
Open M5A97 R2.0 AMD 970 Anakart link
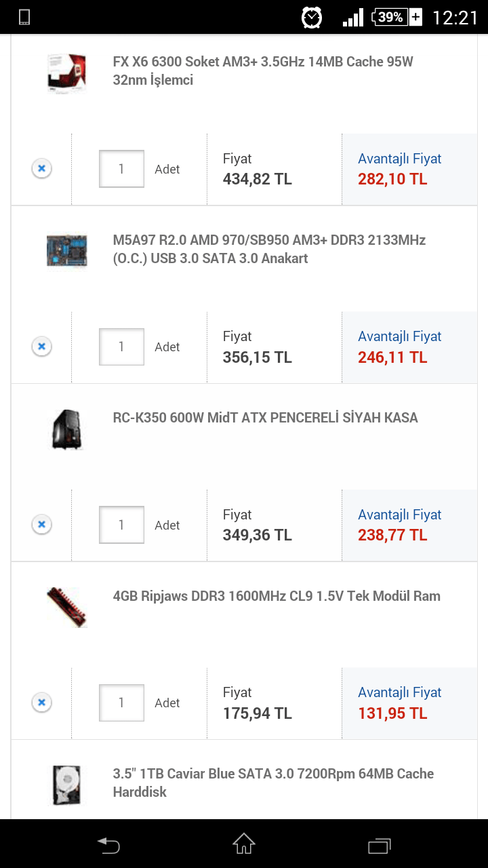click(x=269, y=249)
